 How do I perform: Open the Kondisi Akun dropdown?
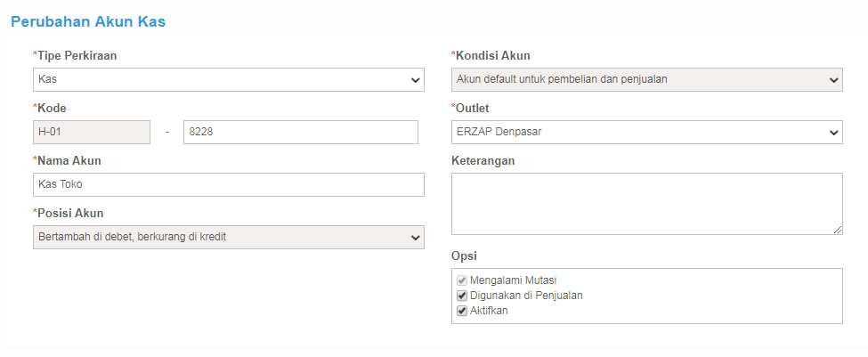click(647, 80)
